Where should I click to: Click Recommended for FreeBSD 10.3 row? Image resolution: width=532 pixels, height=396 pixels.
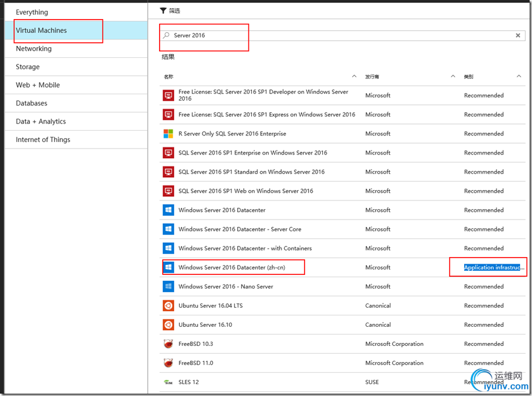(484, 344)
